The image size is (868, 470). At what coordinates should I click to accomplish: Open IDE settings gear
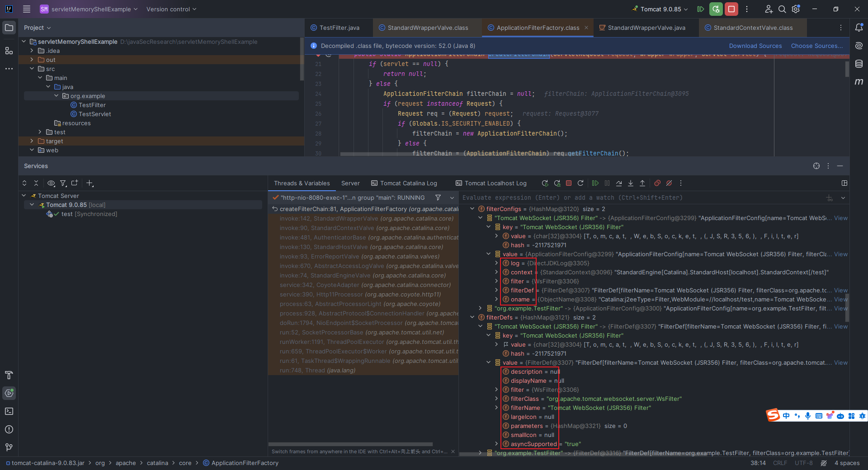pos(796,9)
